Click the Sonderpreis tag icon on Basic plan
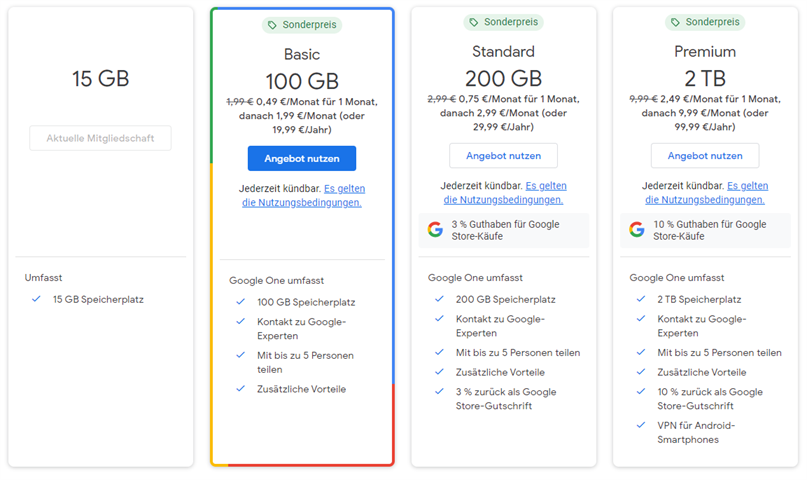The width and height of the screenshot is (807, 480). [x=272, y=25]
